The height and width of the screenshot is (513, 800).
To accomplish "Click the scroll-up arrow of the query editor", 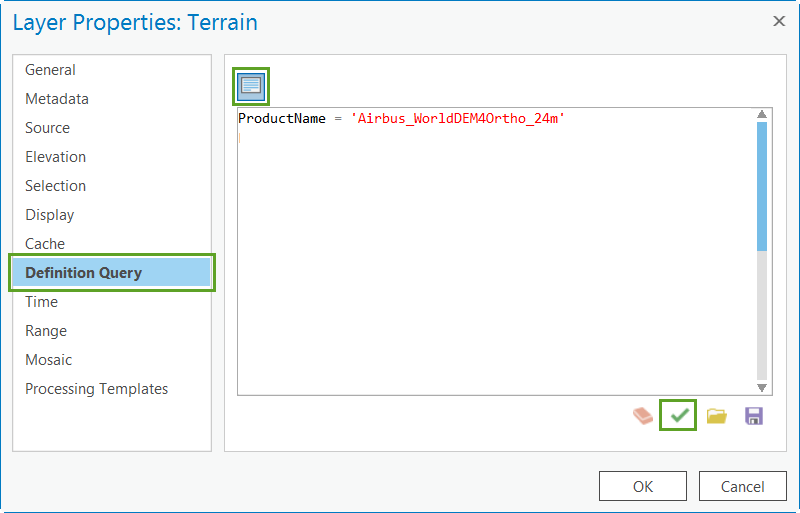I will tap(762, 114).
